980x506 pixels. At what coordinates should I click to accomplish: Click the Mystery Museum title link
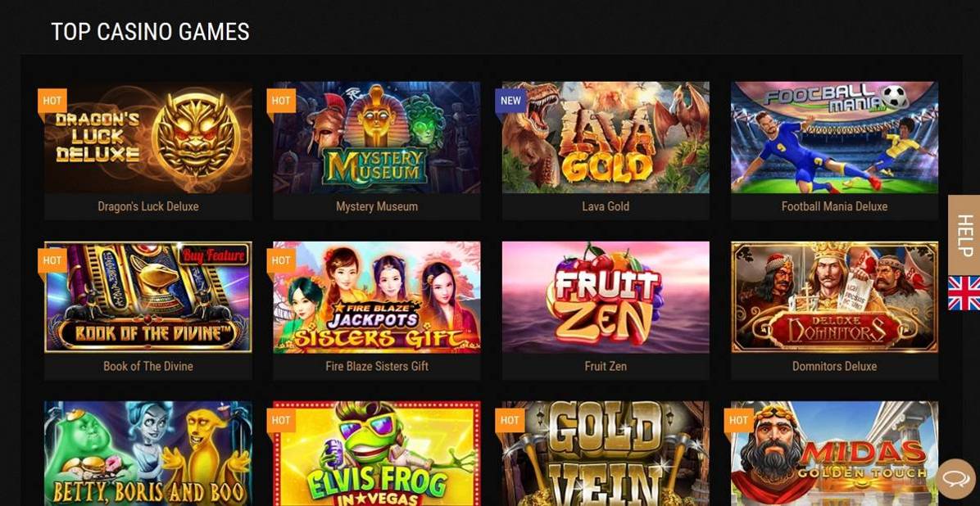pyautogui.click(x=377, y=206)
